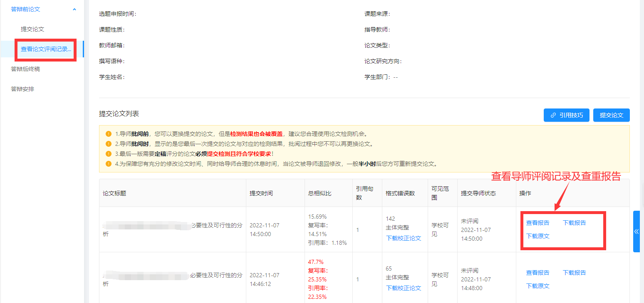Download 校正论文 for the 65 format errors row

point(404,288)
